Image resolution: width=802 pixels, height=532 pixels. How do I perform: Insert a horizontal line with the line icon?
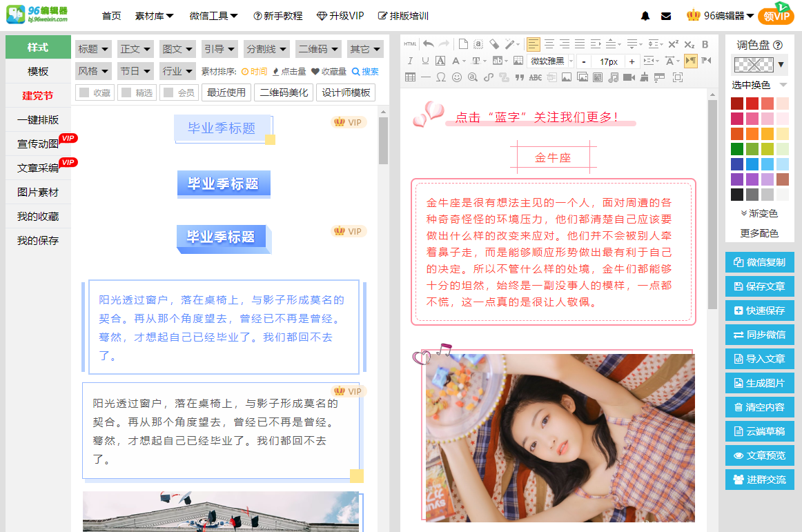tap(425, 77)
